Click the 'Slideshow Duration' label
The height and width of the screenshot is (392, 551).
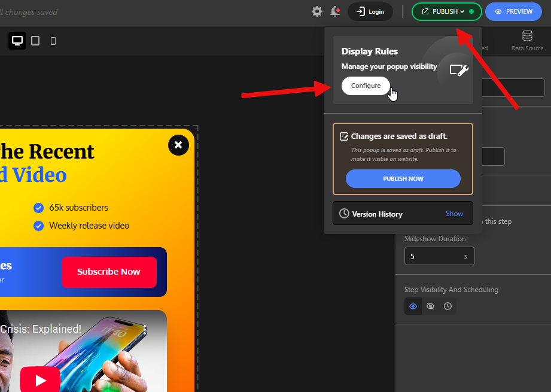(435, 239)
